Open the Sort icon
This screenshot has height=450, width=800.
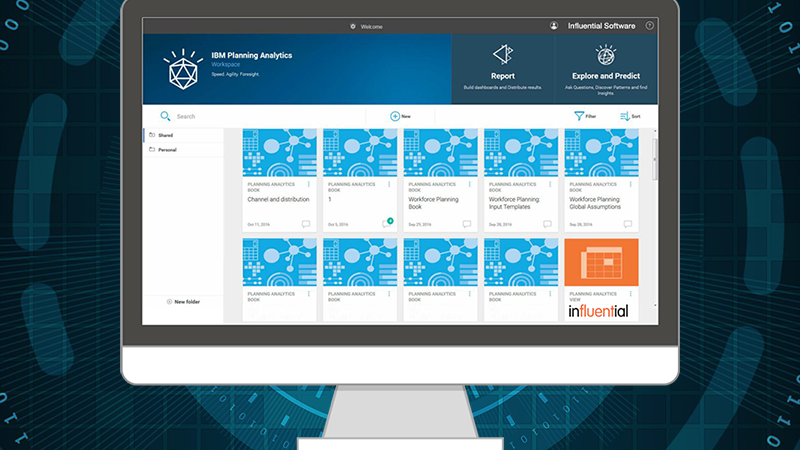[x=624, y=116]
